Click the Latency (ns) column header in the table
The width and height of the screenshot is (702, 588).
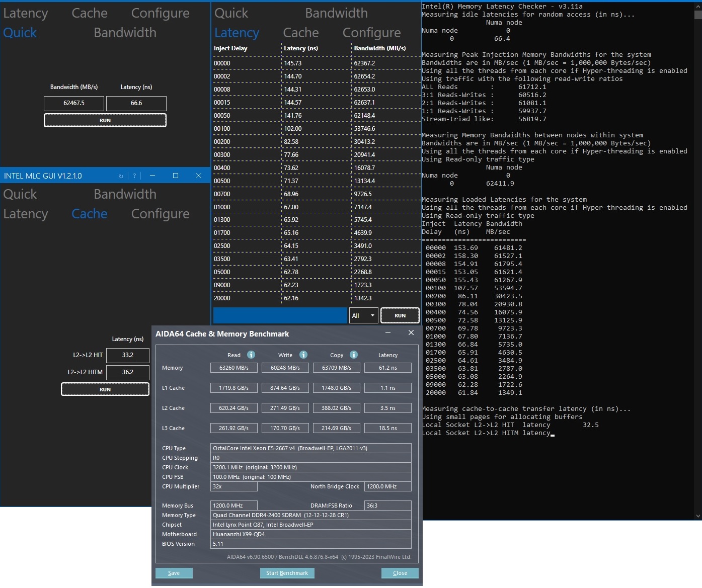(x=301, y=48)
